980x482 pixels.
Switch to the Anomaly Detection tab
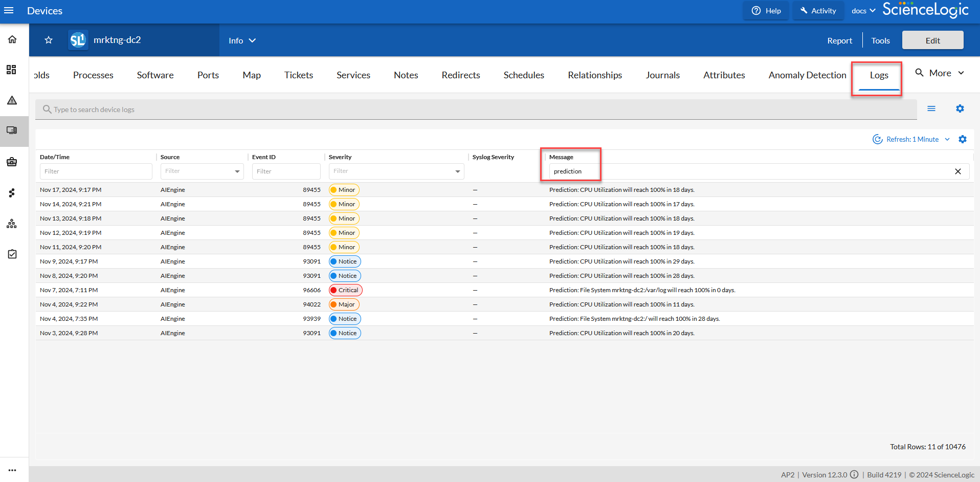(807, 75)
